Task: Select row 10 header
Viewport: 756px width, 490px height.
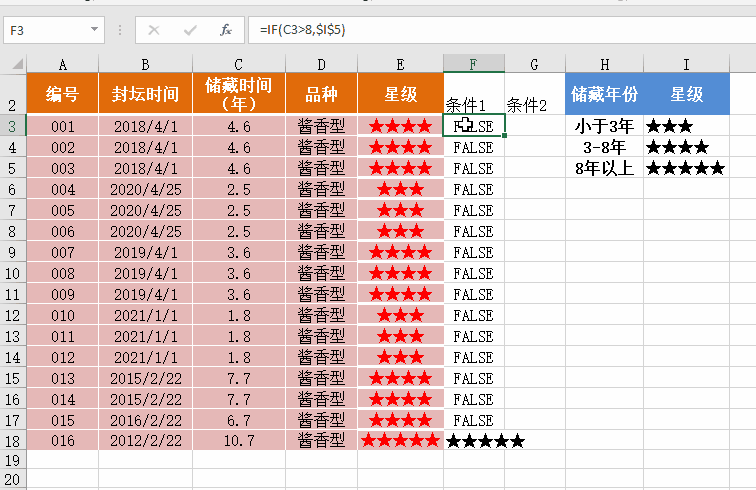Action: [13, 273]
